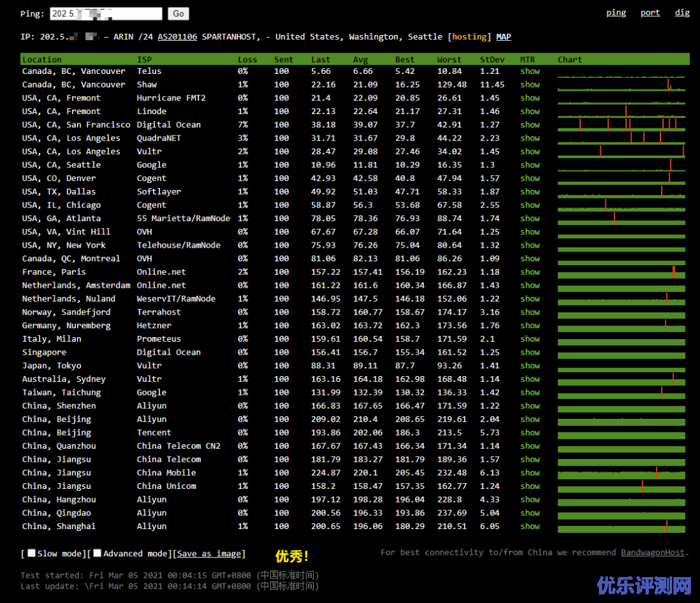The image size is (700, 603).
Task: Show MTR for the Linode Fremont row
Action: [530, 112]
